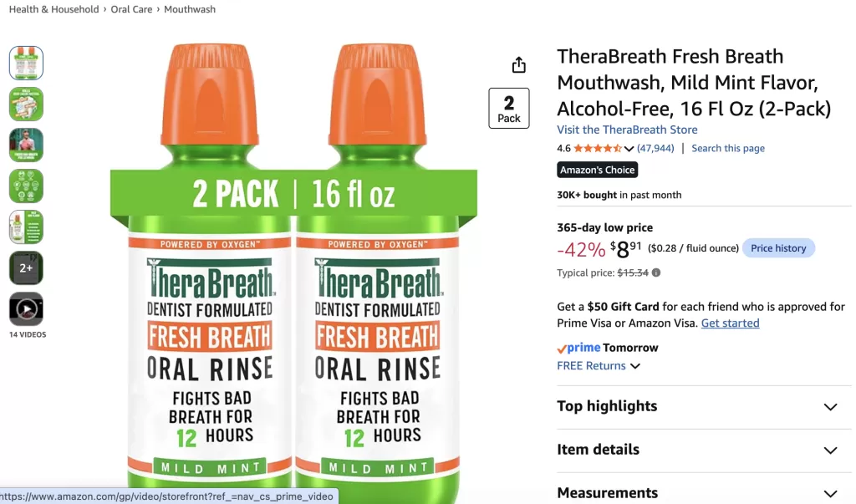Click the Price history button
856x504 pixels.
(x=778, y=248)
